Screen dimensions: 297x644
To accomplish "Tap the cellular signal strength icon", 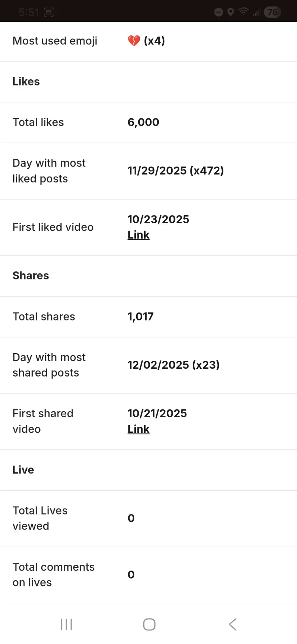I will coord(256,13).
